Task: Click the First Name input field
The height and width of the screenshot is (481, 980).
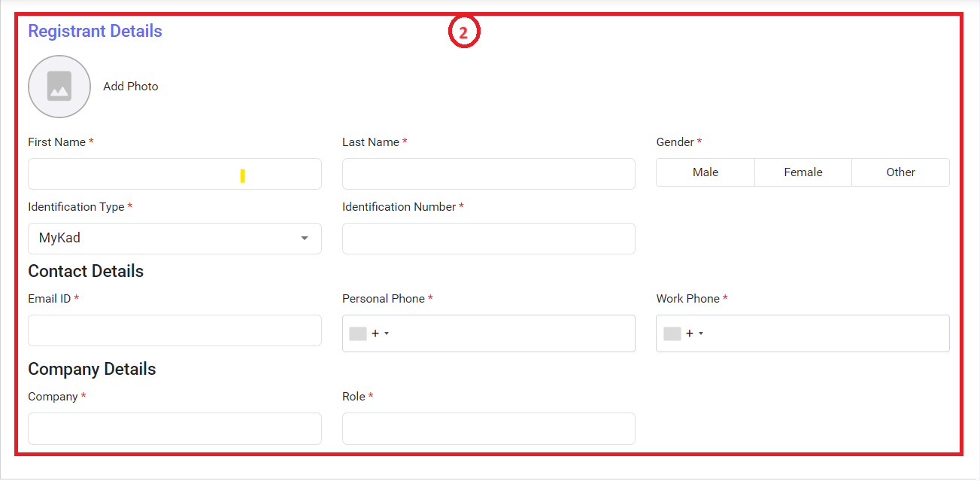Action: tap(174, 174)
